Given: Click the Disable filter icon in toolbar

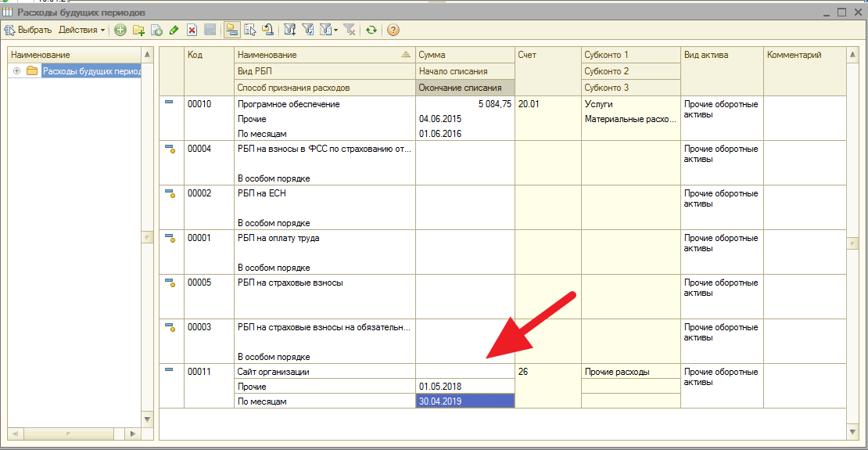Looking at the screenshot, I should (x=350, y=30).
